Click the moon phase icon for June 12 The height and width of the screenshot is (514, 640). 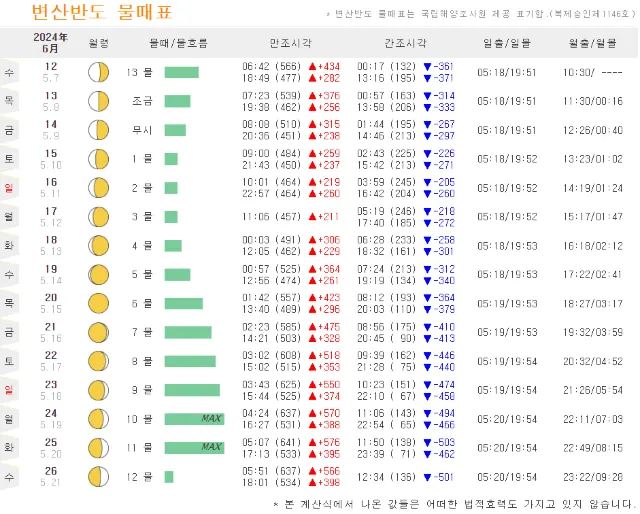[x=98, y=72]
